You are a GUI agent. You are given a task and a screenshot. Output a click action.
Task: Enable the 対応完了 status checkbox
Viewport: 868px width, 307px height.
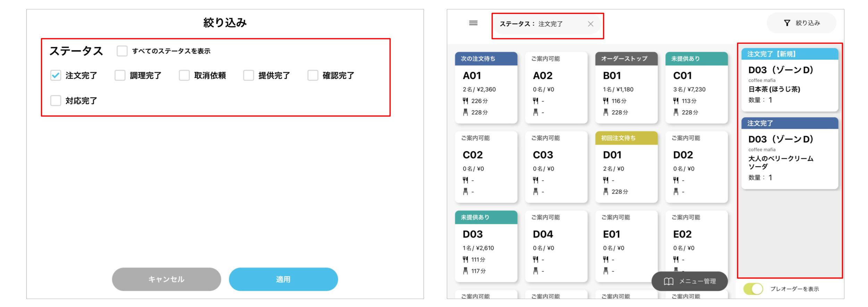click(56, 101)
